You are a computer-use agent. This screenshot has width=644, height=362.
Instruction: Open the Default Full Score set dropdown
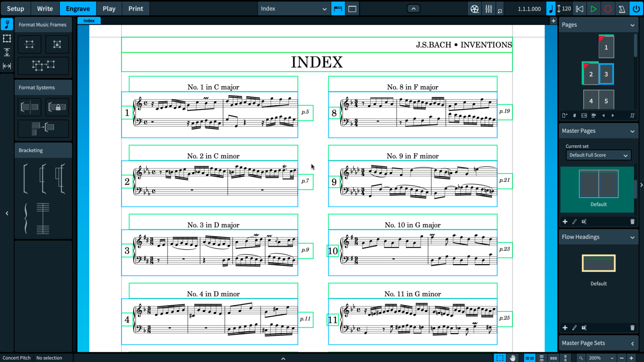click(x=598, y=155)
